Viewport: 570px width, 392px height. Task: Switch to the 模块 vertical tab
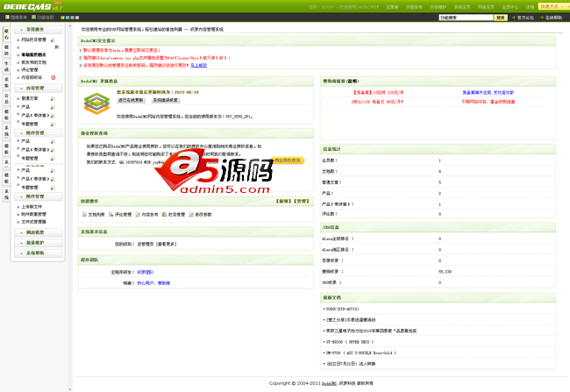6,50
